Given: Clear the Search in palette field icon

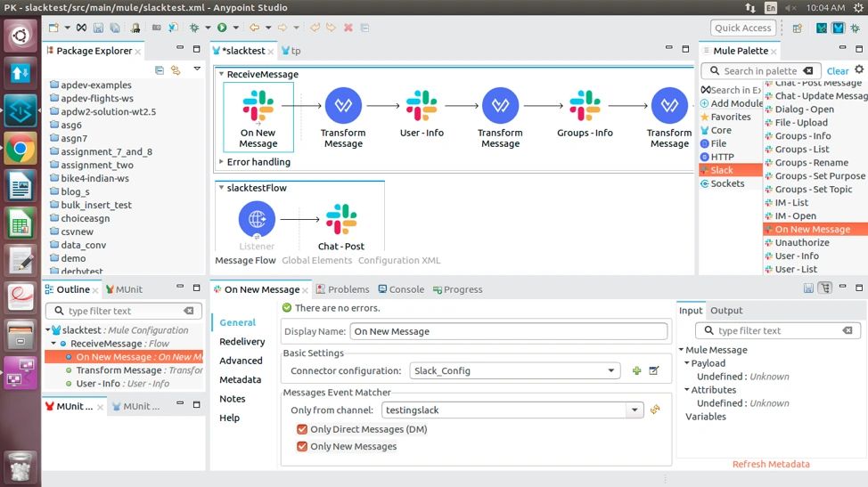Looking at the screenshot, I should (x=808, y=70).
